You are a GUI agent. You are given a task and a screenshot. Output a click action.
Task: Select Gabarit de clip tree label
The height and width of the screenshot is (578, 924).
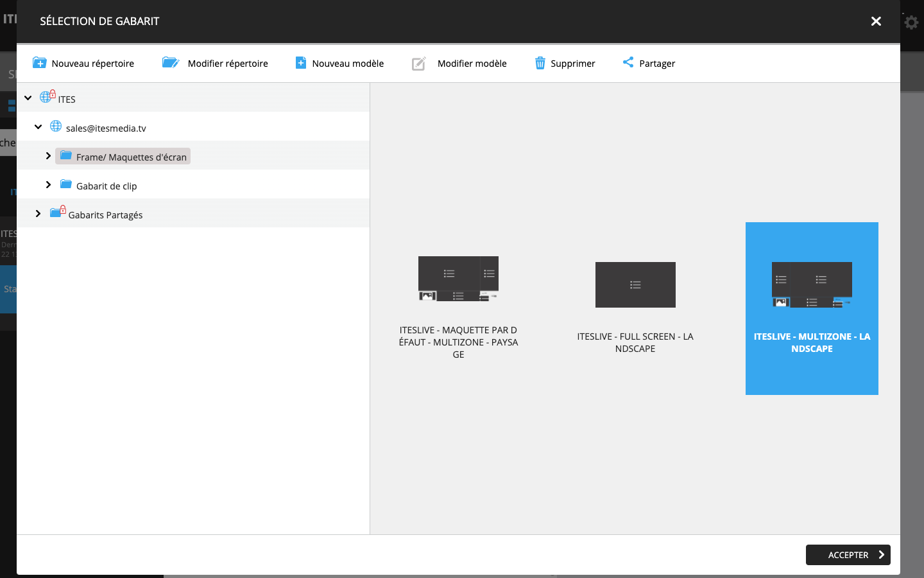107,186
